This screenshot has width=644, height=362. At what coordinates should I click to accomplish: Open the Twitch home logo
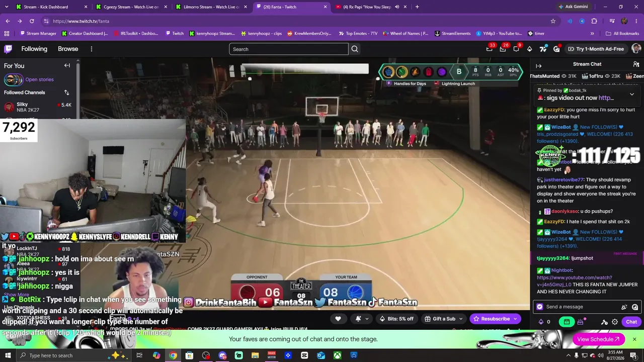coord(8,49)
